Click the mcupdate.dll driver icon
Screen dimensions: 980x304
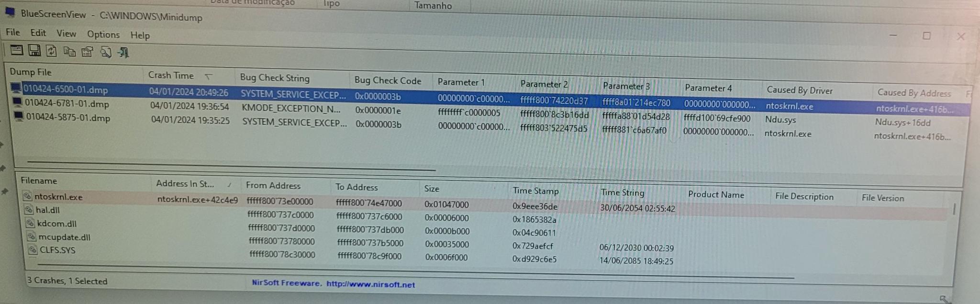pyautogui.click(x=32, y=236)
